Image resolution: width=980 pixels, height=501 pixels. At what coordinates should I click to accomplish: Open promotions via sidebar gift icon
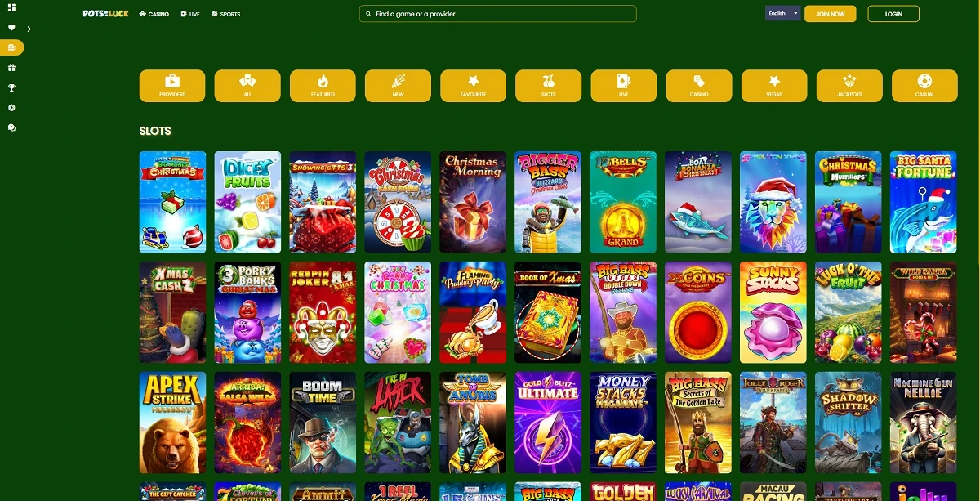pos(11,68)
